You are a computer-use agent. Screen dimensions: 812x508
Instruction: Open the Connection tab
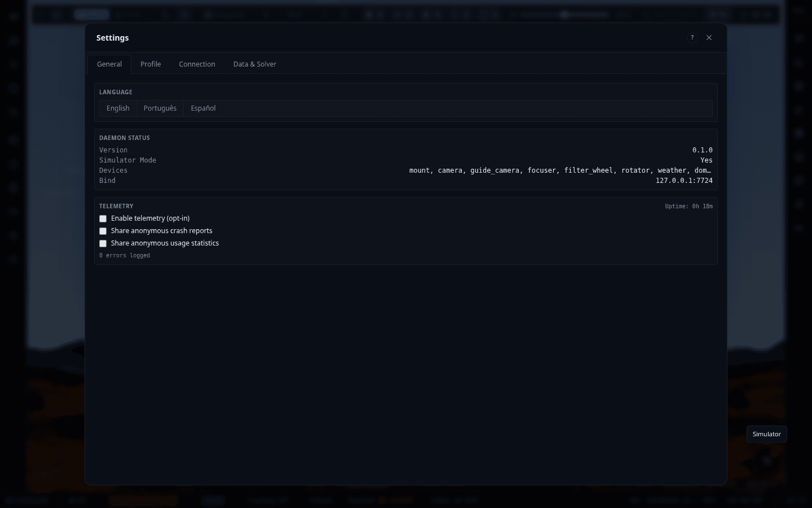[x=197, y=64]
